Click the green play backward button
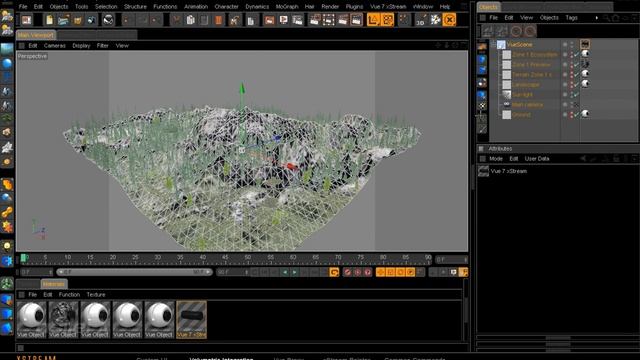This screenshot has width=640, height=360. point(284,272)
